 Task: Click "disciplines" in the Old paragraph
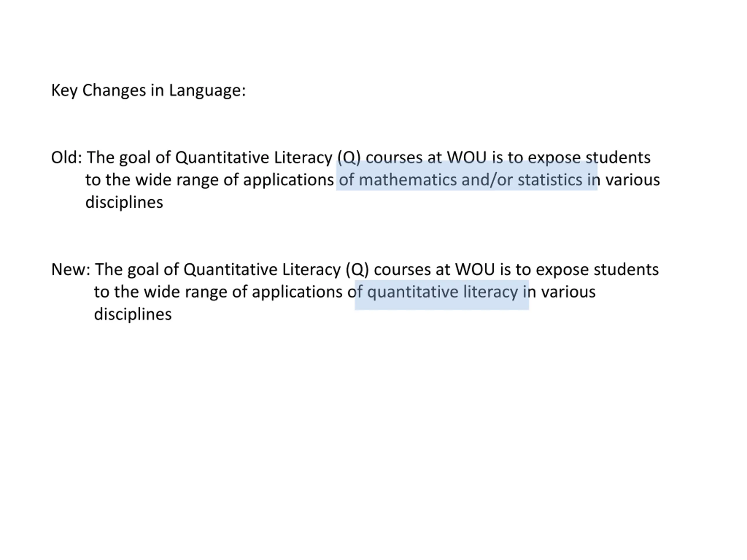[124, 202]
